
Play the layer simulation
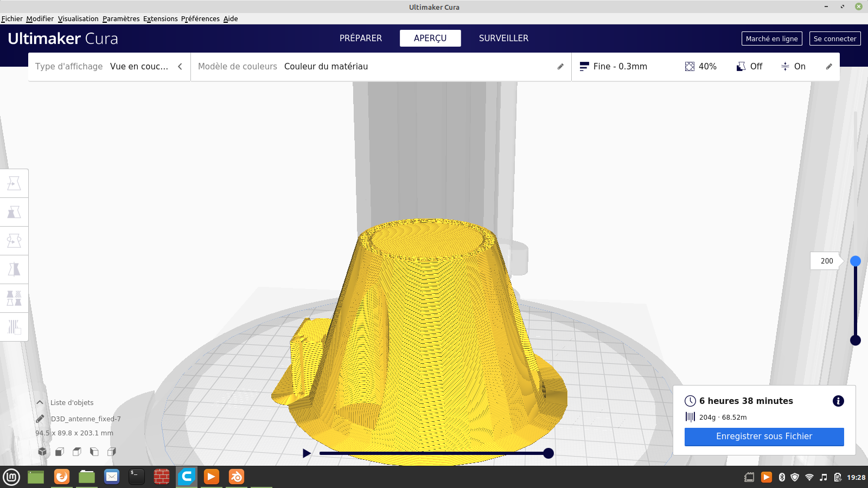point(307,453)
